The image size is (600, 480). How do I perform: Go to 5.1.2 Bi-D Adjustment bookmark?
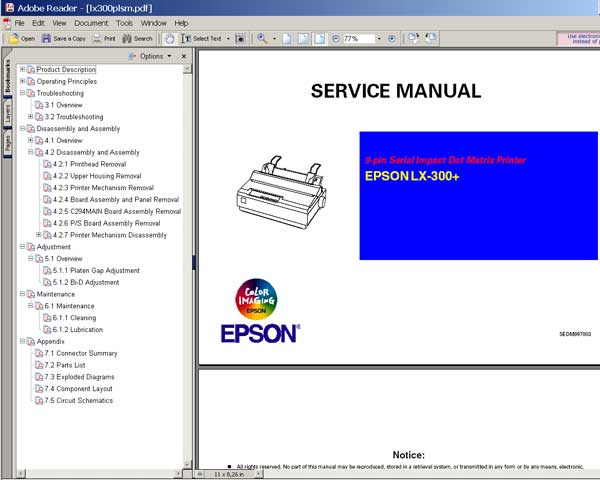(86, 282)
